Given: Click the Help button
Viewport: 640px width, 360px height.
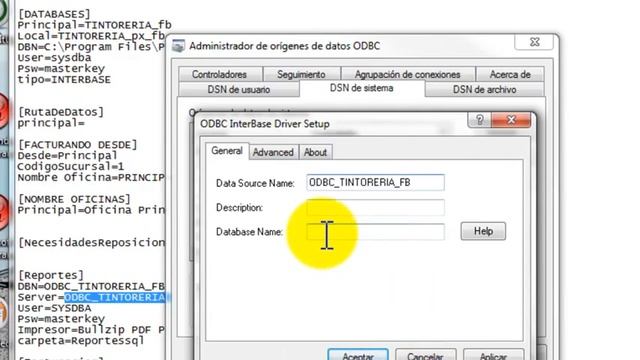Looking at the screenshot, I should point(483,231).
